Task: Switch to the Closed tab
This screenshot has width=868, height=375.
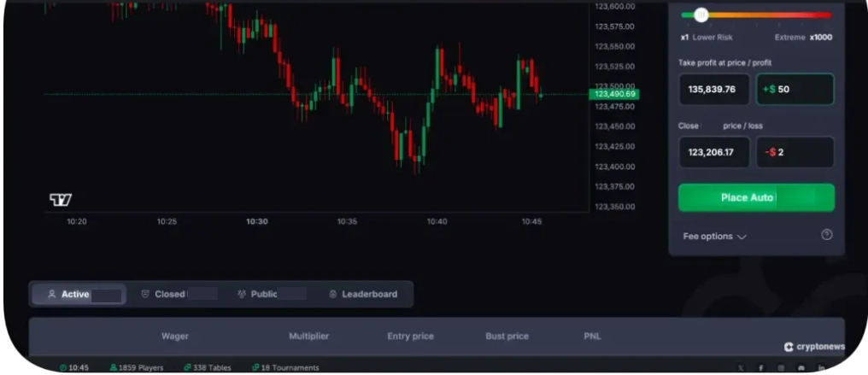Action: (x=179, y=294)
